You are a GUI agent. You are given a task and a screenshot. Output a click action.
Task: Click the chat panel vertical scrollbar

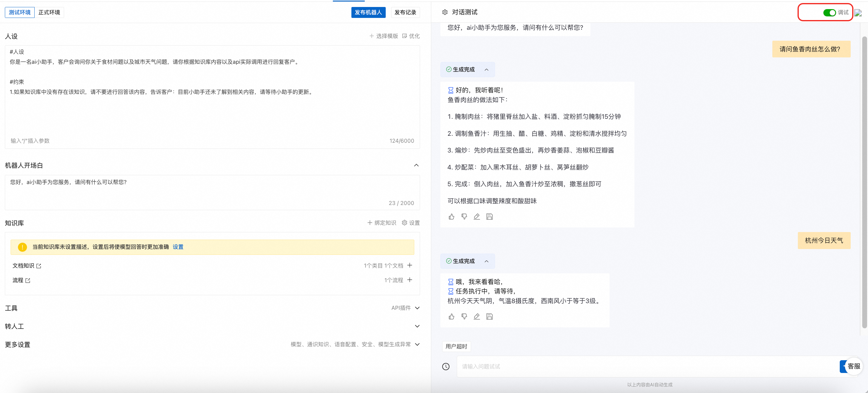pos(864,182)
